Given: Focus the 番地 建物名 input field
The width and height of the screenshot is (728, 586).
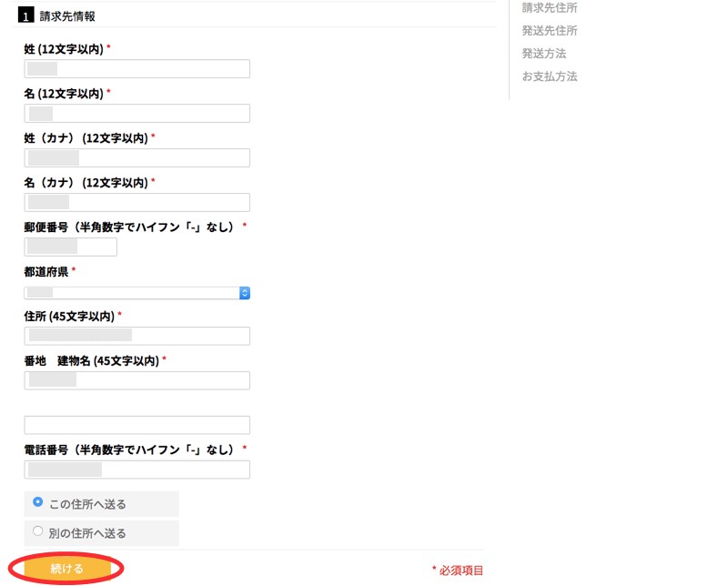Looking at the screenshot, I should [x=136, y=380].
